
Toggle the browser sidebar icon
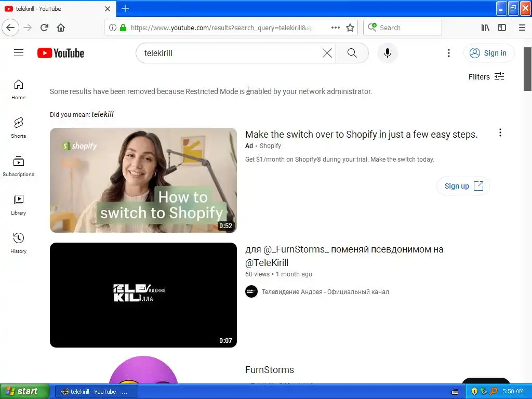click(502, 28)
